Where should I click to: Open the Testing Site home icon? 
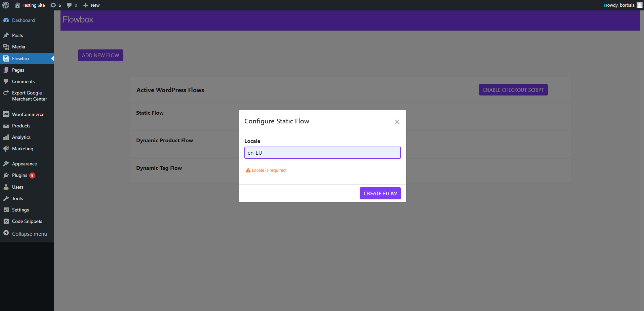(x=17, y=5)
